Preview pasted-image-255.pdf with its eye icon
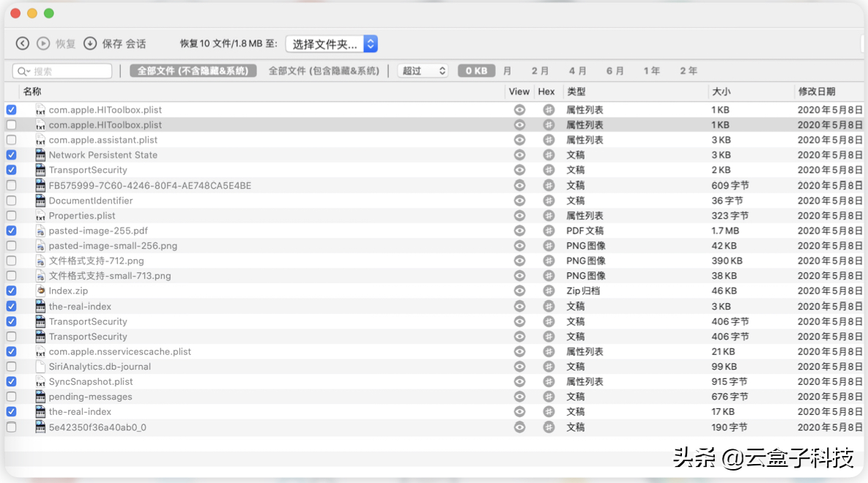 coord(519,231)
